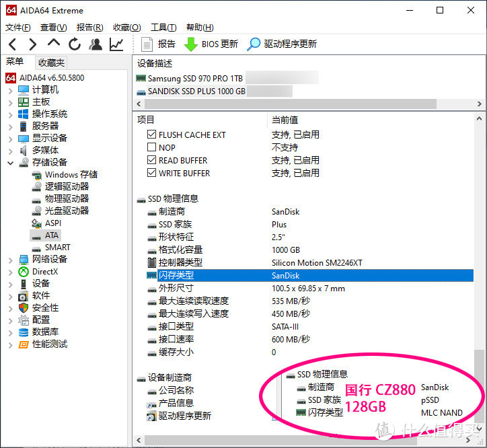
Task: Switch to the 收藏夹 favorites tab
Action: pyautogui.click(x=51, y=63)
